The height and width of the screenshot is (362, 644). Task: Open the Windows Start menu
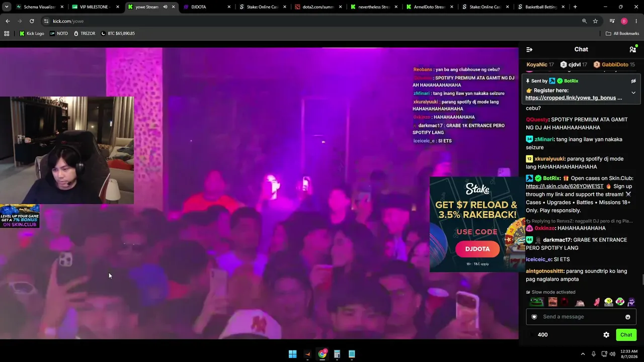(292, 354)
